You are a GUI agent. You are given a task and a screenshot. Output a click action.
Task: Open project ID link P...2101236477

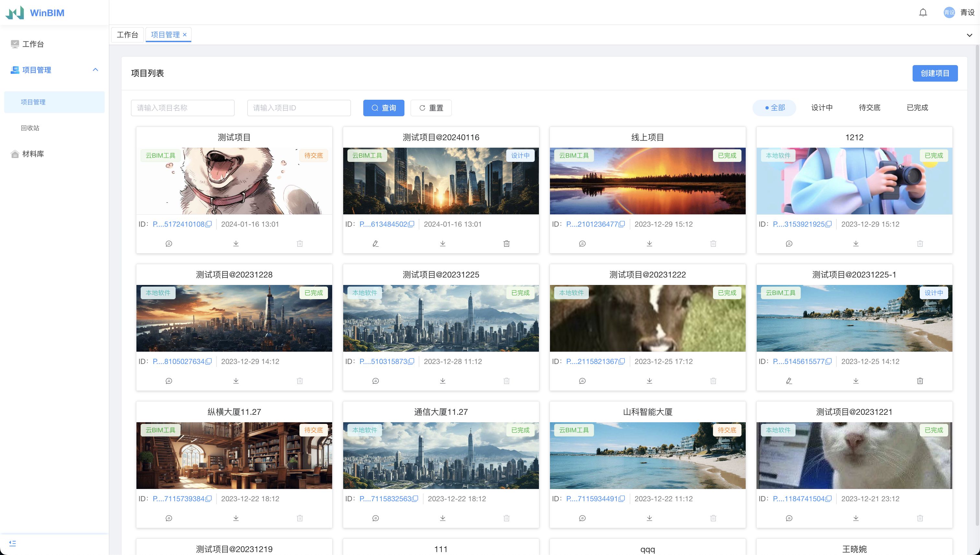point(592,224)
